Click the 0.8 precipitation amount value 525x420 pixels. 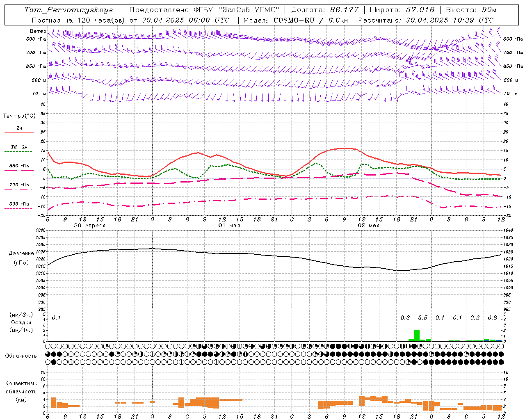[x=492, y=318]
